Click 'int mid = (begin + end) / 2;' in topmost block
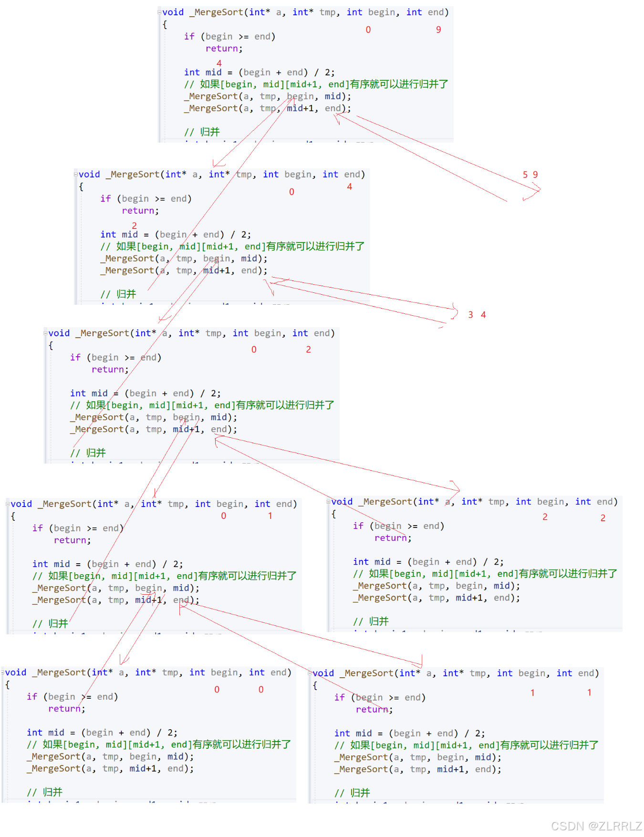644x837 pixels. click(260, 72)
